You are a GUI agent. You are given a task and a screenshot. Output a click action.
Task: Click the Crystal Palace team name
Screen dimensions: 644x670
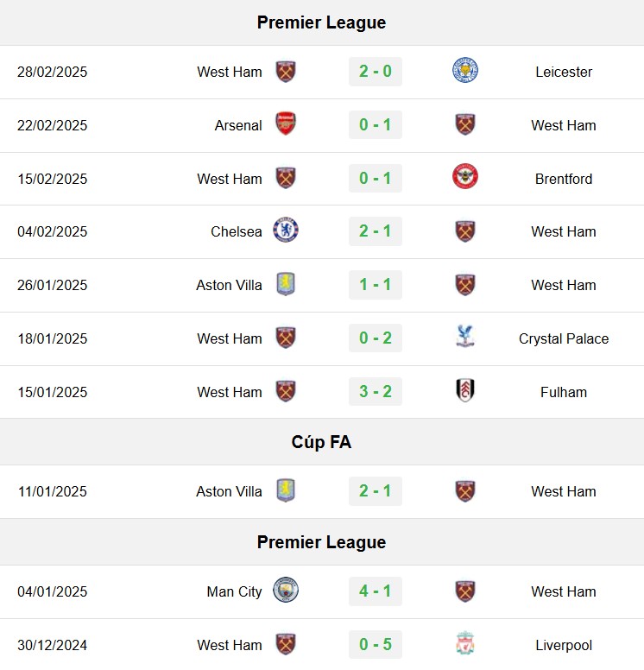[x=564, y=338]
